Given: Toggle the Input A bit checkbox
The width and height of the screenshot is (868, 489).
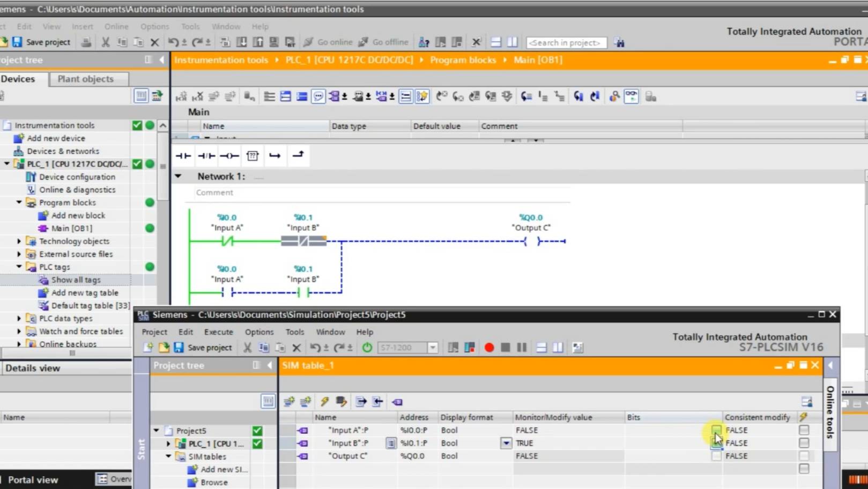Looking at the screenshot, I should coord(716,430).
